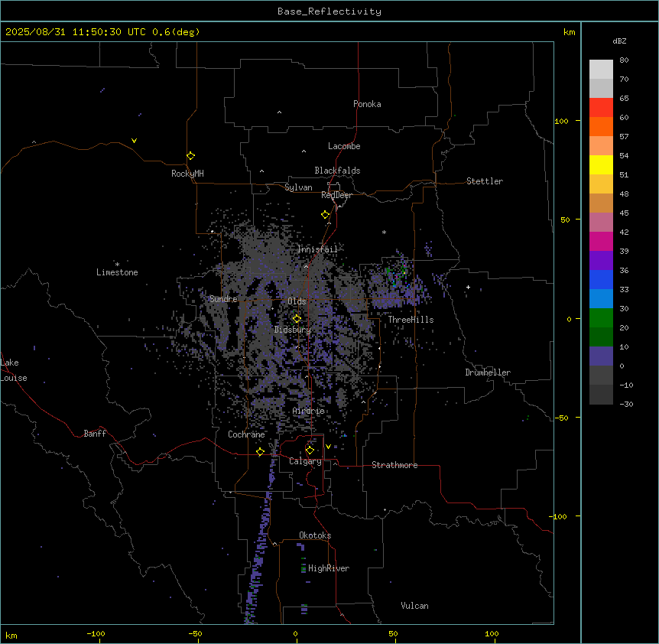Select the Innisfail city label
Viewport: 659px width, 644px height.
(x=317, y=249)
